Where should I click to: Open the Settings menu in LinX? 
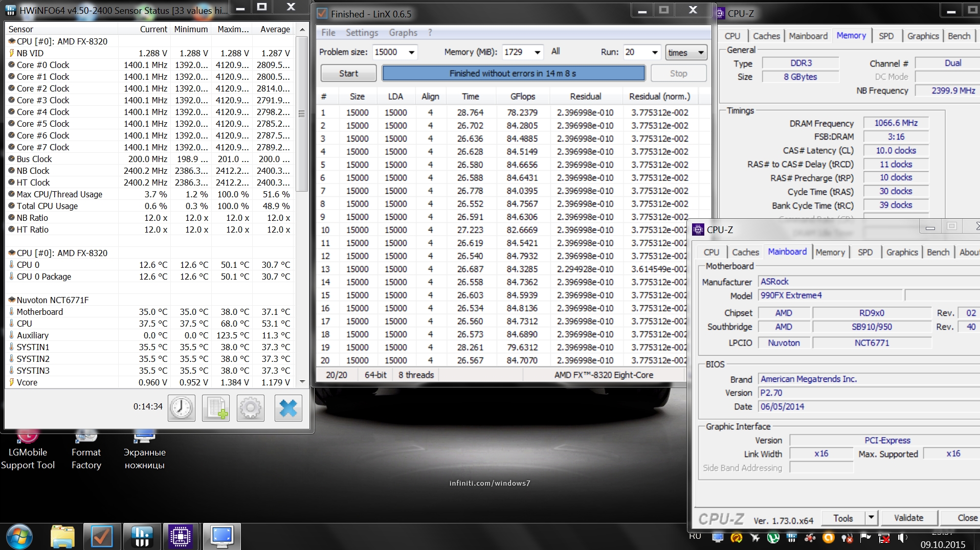pos(362,33)
